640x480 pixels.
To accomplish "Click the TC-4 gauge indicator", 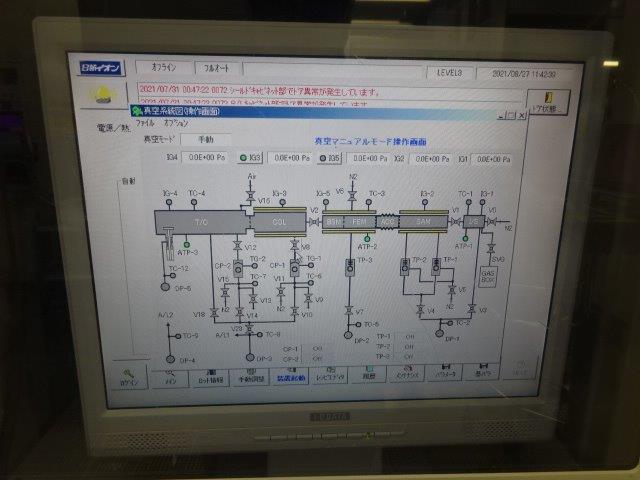I will click(x=194, y=202).
